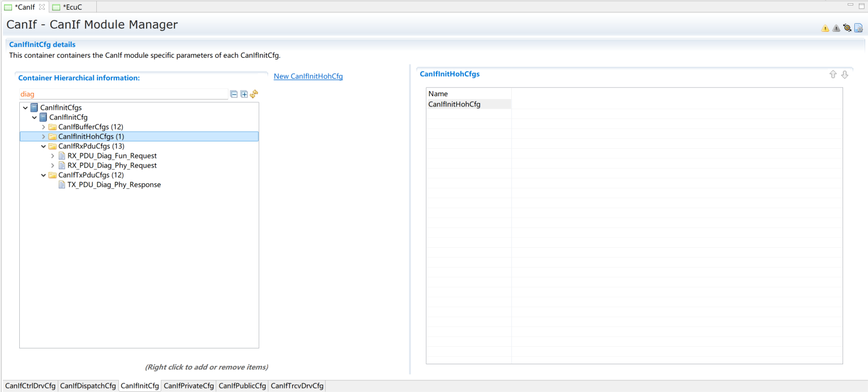The height and width of the screenshot is (392, 868).
Task: Click the document with gear icon
Action: pos(858,28)
